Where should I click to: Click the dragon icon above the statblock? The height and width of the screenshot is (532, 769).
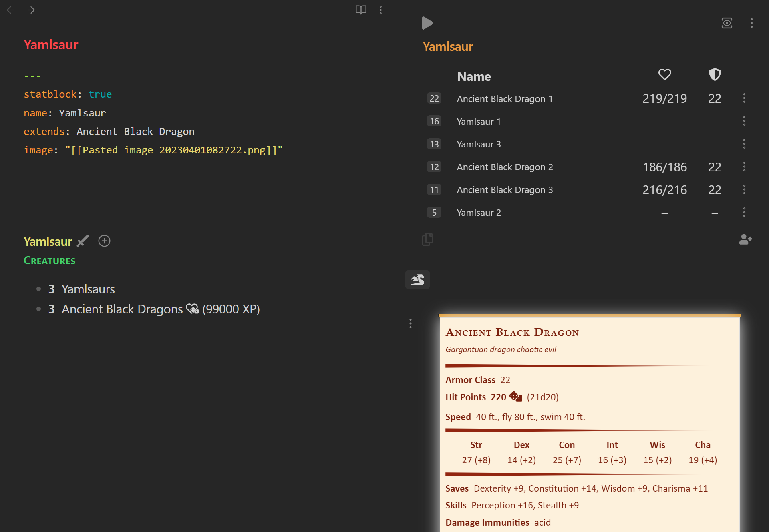[417, 279]
